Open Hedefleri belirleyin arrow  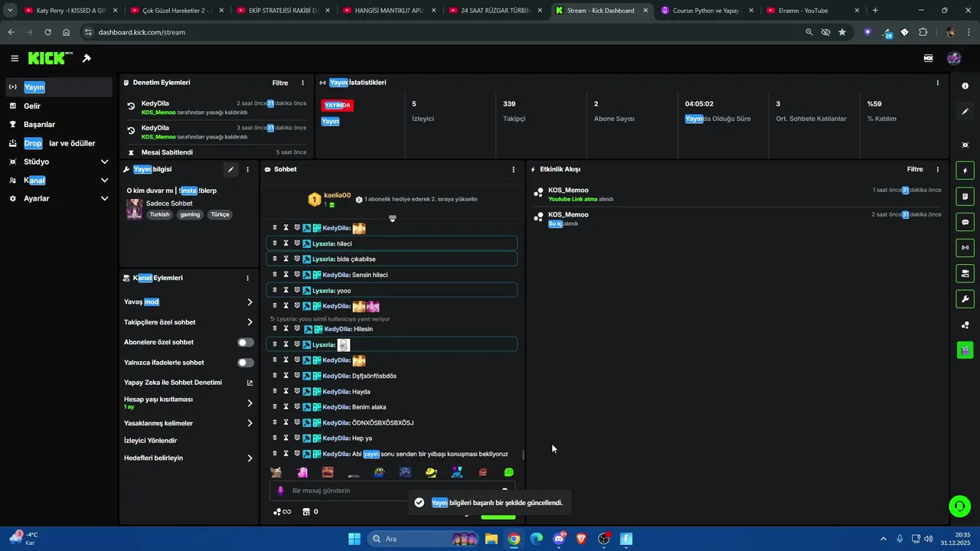pyautogui.click(x=250, y=458)
